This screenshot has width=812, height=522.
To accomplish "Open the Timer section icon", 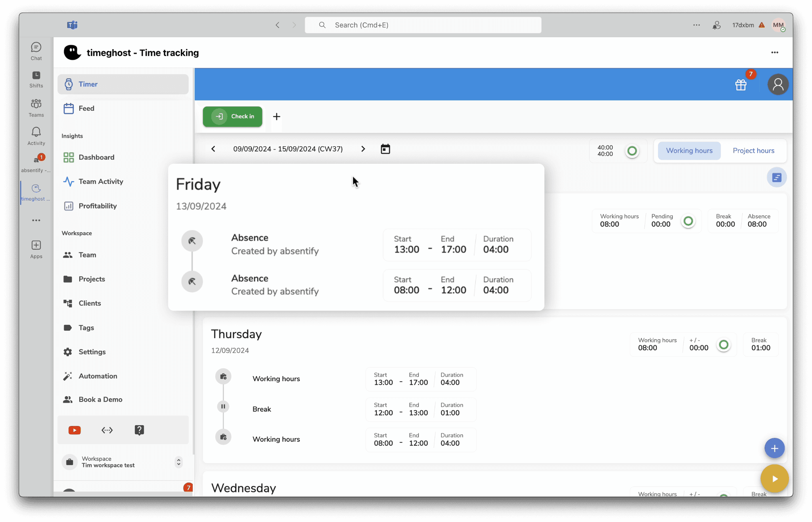I will [69, 84].
